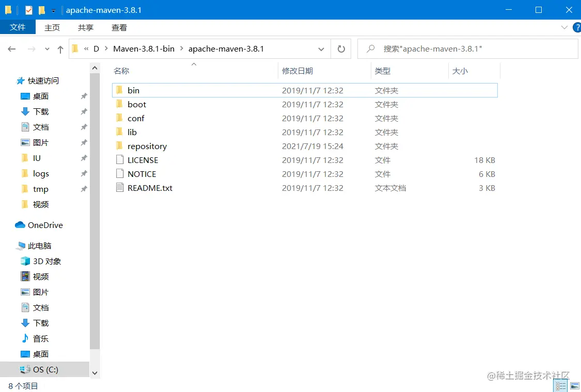581x392 pixels.
Task: Click apache-maven-3.8.1 breadcrumb segment
Action: [226, 49]
